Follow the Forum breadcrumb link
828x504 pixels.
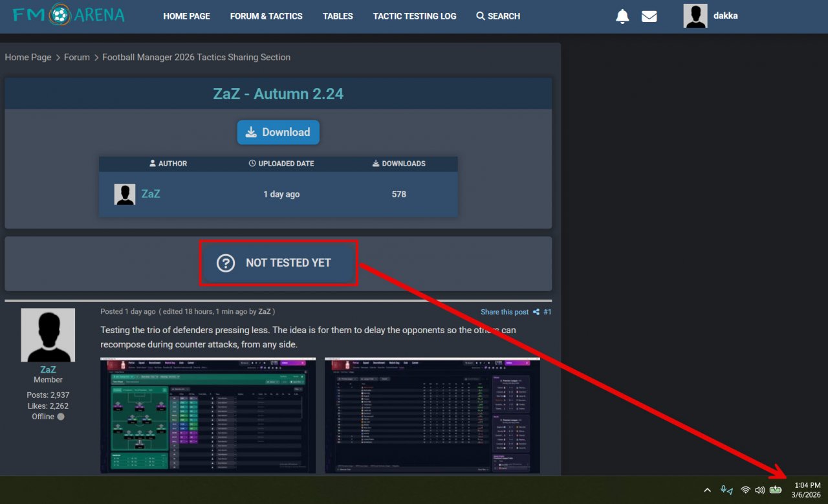(77, 57)
